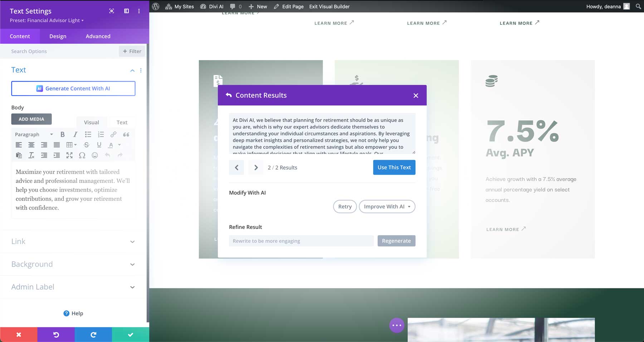Expand the Admin Label section
644x342 pixels.
(73, 287)
